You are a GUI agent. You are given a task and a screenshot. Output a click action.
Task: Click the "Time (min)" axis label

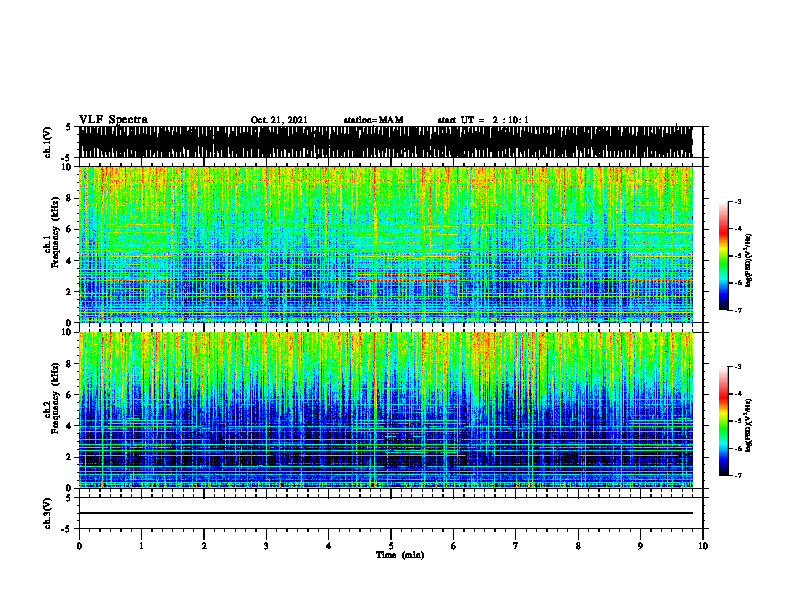(400, 555)
